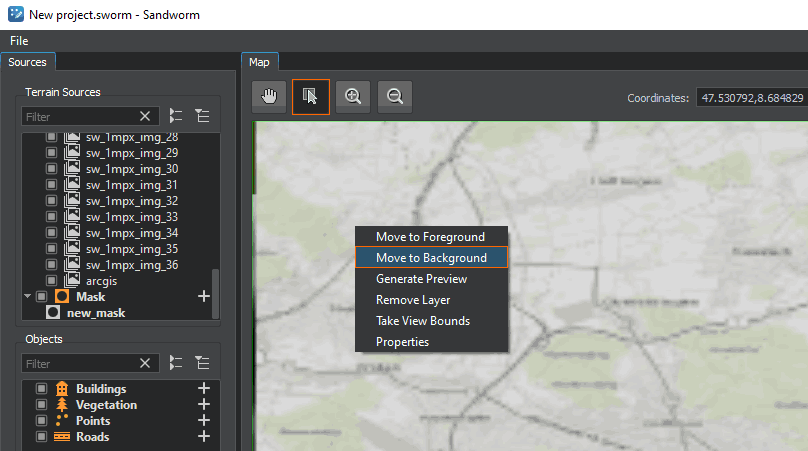Select Remove Layer in context menu
The height and width of the screenshot is (451, 808).
[413, 300]
